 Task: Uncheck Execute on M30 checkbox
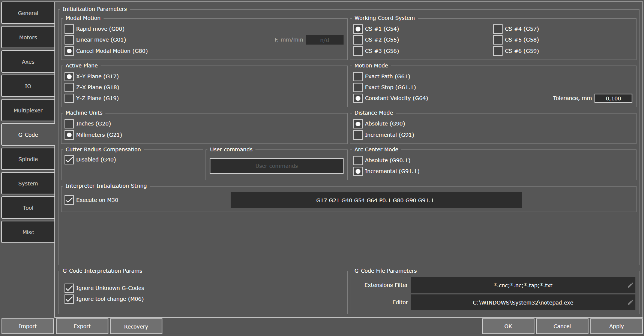coord(69,200)
